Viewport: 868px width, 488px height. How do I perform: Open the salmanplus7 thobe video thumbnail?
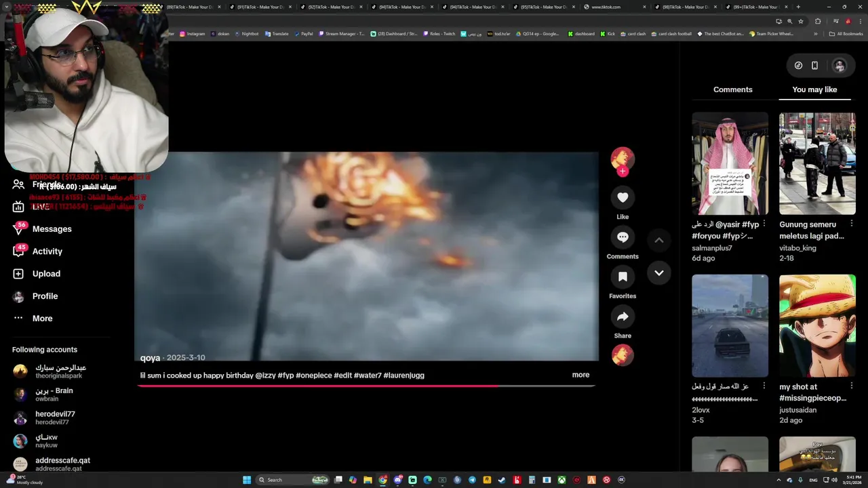click(730, 163)
